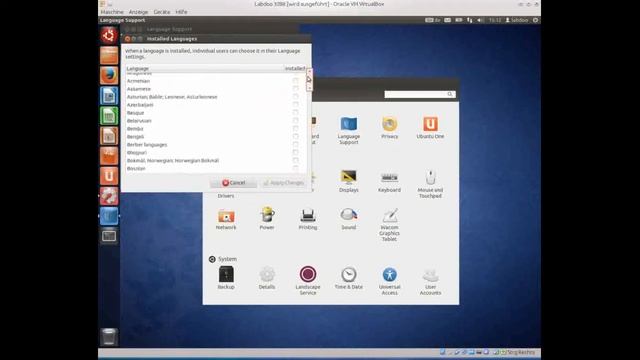Open Details settings icon
This screenshot has height=360, width=640.
coord(267,278)
